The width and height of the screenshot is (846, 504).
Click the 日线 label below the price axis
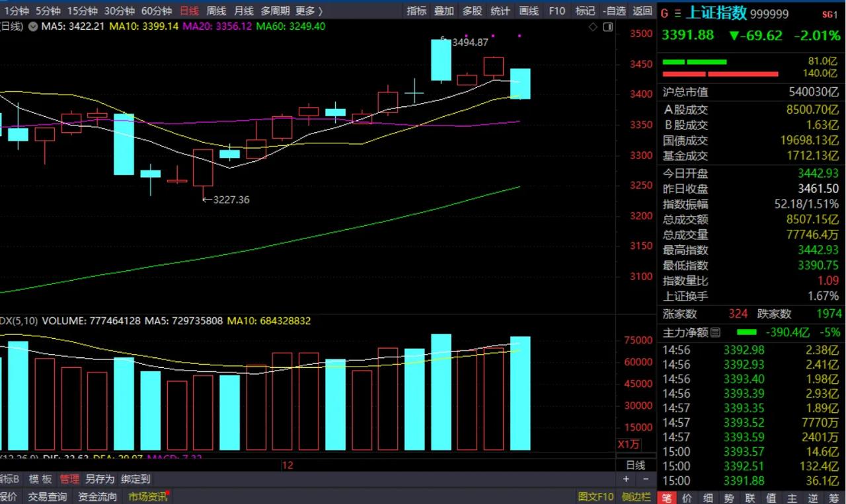click(635, 465)
